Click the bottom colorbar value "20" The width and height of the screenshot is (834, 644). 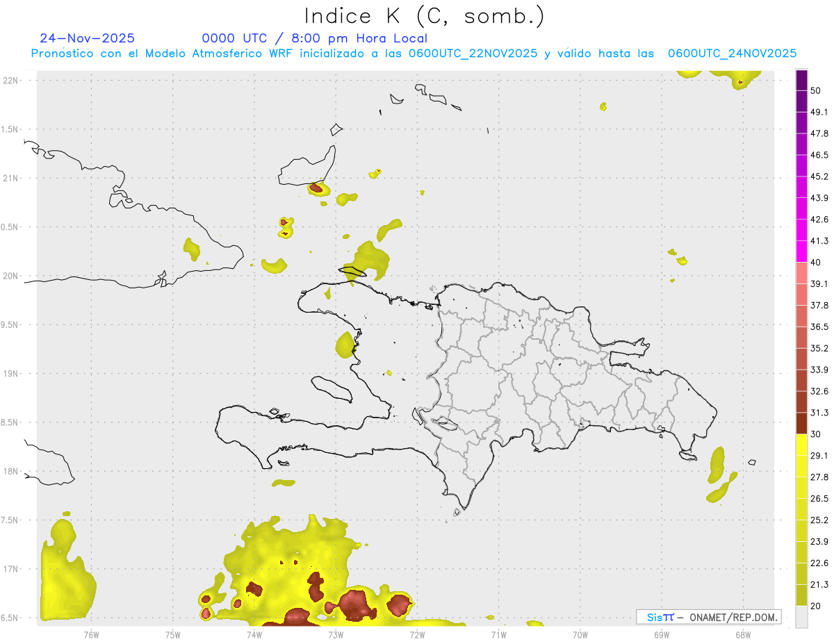816,606
